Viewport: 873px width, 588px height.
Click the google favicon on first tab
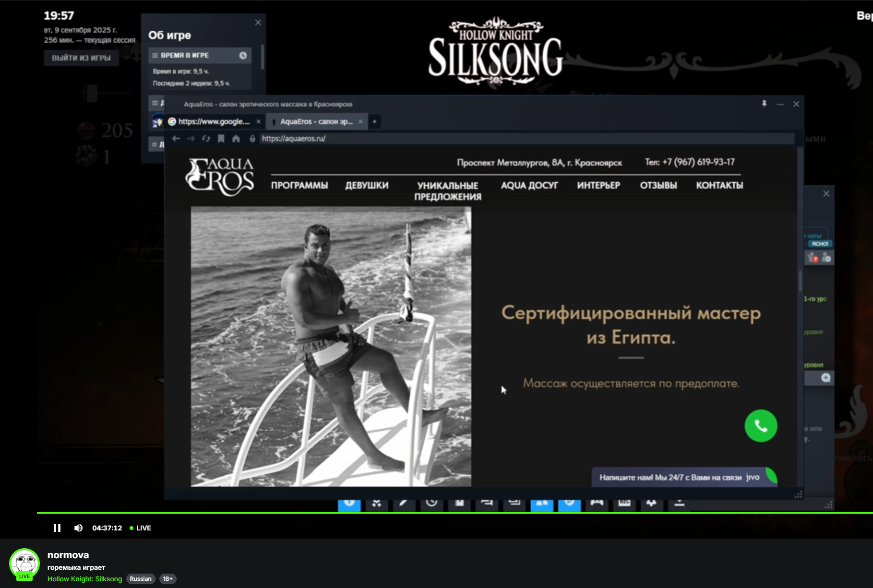pos(172,122)
